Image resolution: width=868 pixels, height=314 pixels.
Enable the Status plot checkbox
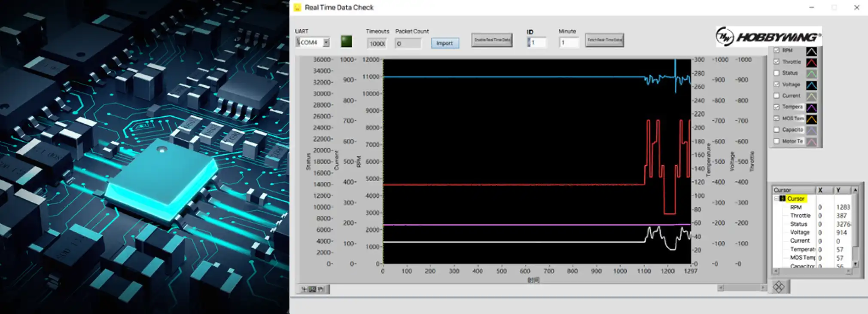point(777,73)
